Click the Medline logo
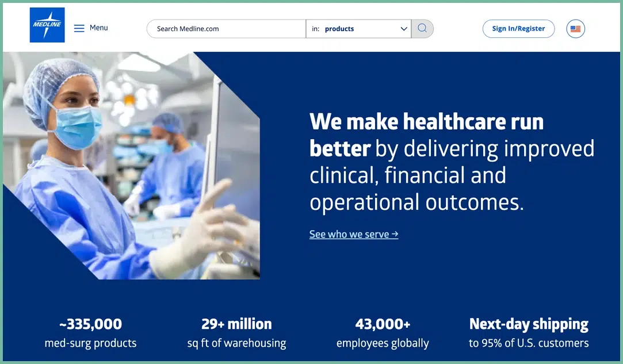623x364 pixels. pyautogui.click(x=47, y=25)
